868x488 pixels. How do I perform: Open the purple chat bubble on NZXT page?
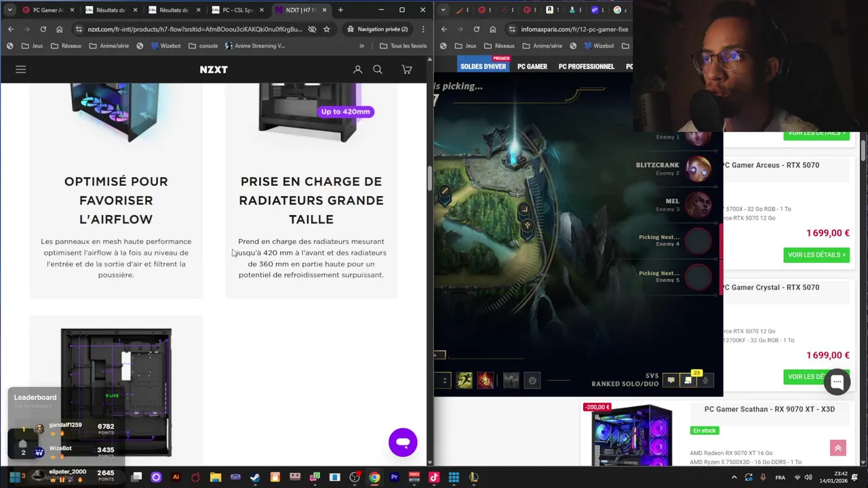pos(403,443)
